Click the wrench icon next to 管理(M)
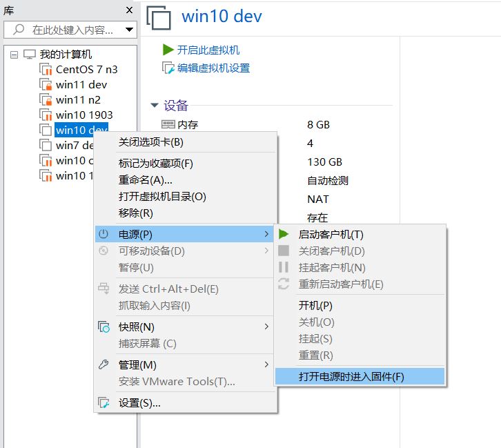 coord(104,364)
